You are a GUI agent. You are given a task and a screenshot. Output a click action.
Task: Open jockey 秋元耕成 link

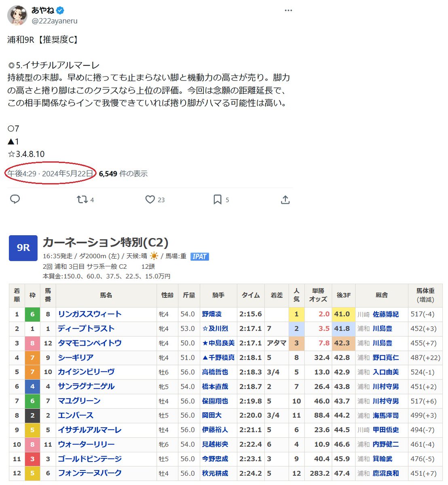(215, 473)
